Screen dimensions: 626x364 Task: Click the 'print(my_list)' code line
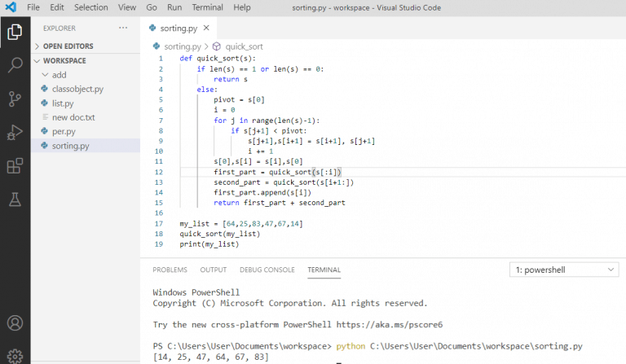209,244
